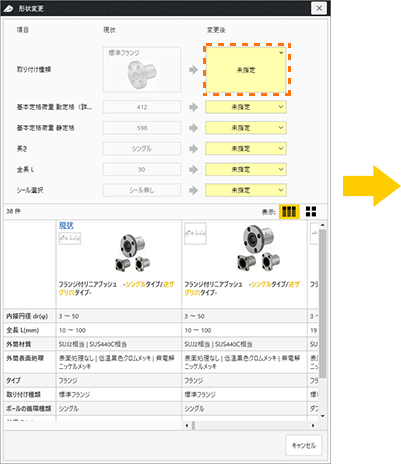Open 基本定格荷重 動定格 change dropdown
Viewport: 401px width, 464px height.
coord(246,107)
